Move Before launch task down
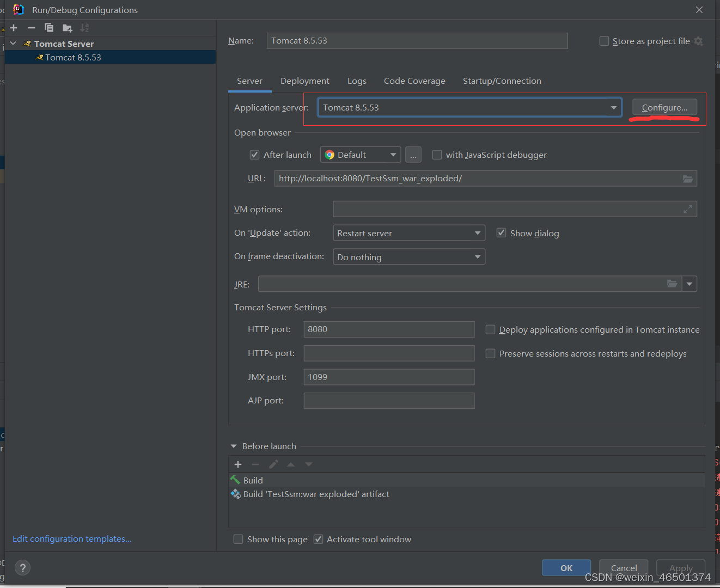This screenshot has width=720, height=588. point(309,464)
